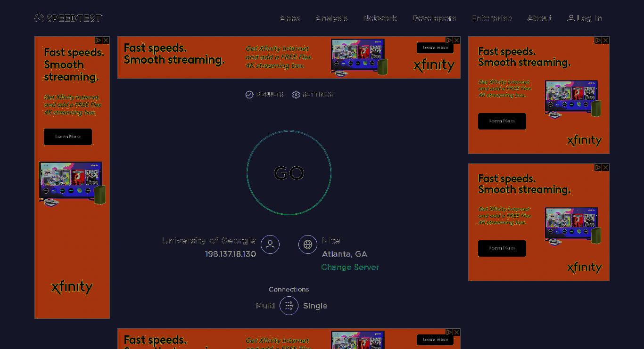This screenshot has height=349, width=644.
Task: Click the TV image in the left skyscraper ad
Action: [x=72, y=184]
